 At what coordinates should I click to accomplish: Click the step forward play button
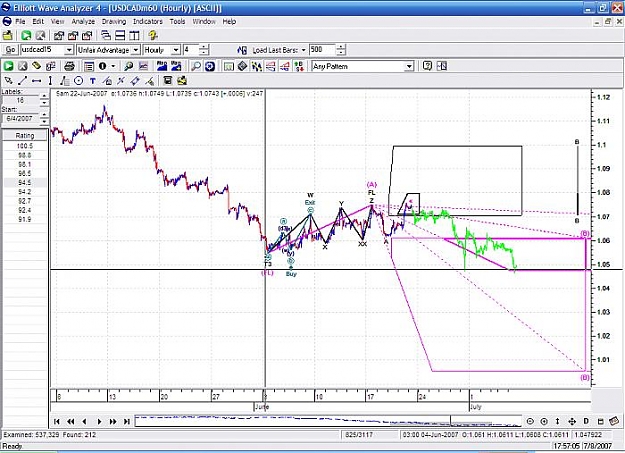99,421
